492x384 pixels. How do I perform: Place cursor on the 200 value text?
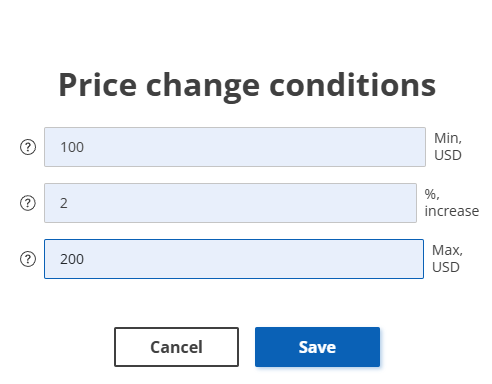point(72,259)
